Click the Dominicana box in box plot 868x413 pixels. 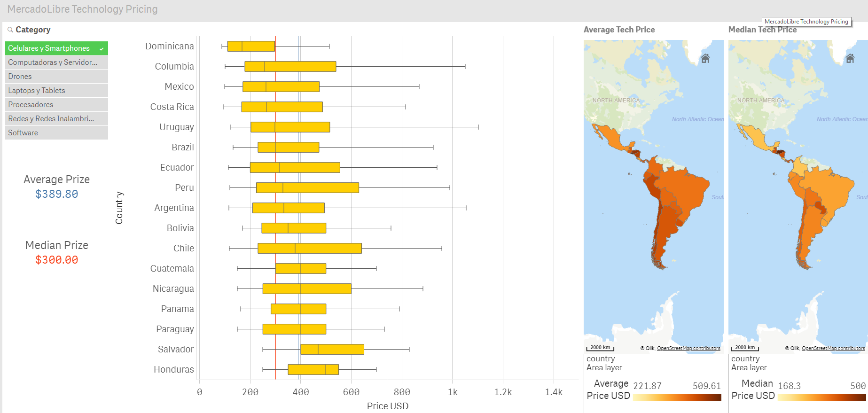[x=251, y=46]
